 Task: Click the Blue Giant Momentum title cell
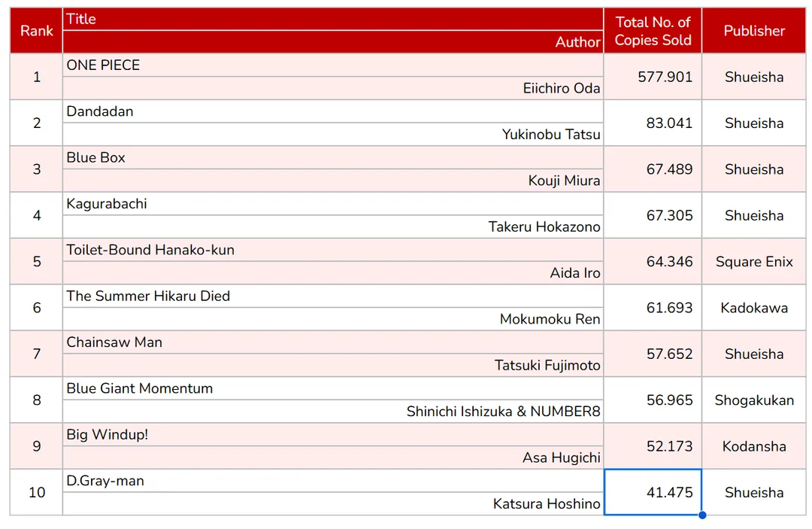pyautogui.click(x=333, y=388)
